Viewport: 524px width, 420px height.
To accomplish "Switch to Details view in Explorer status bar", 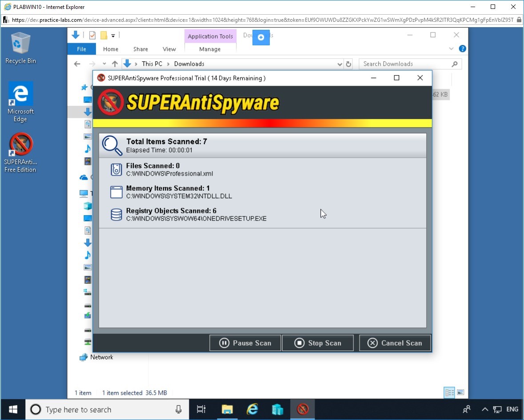I will [449, 392].
